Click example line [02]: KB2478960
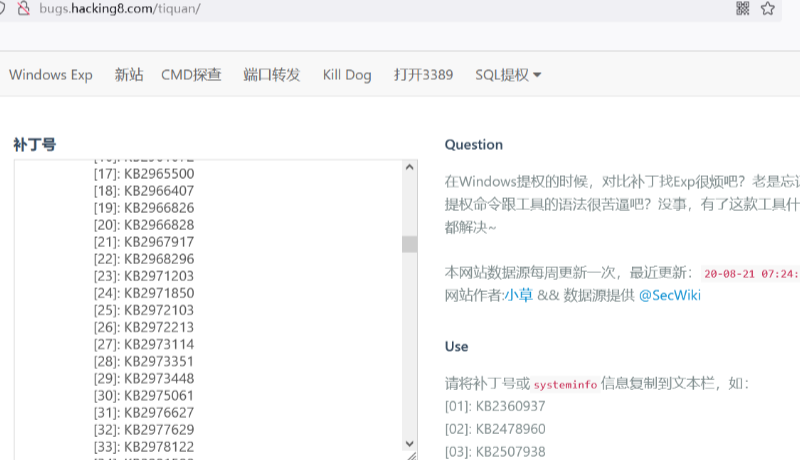 point(495,429)
